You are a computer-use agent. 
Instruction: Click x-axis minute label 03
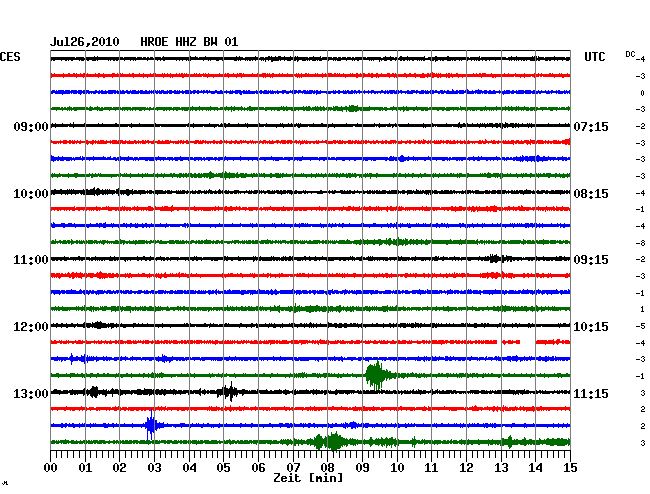coord(154,468)
